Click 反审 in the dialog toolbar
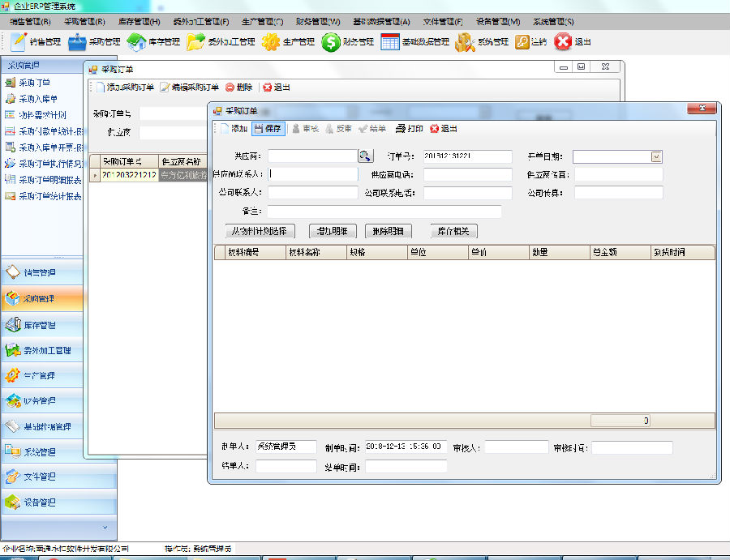730x560 pixels. (x=338, y=129)
